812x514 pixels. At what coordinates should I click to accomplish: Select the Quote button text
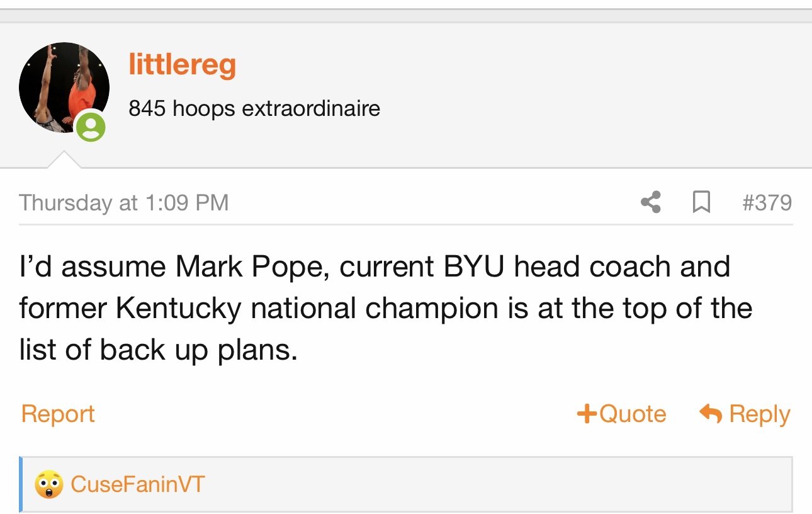[632, 414]
